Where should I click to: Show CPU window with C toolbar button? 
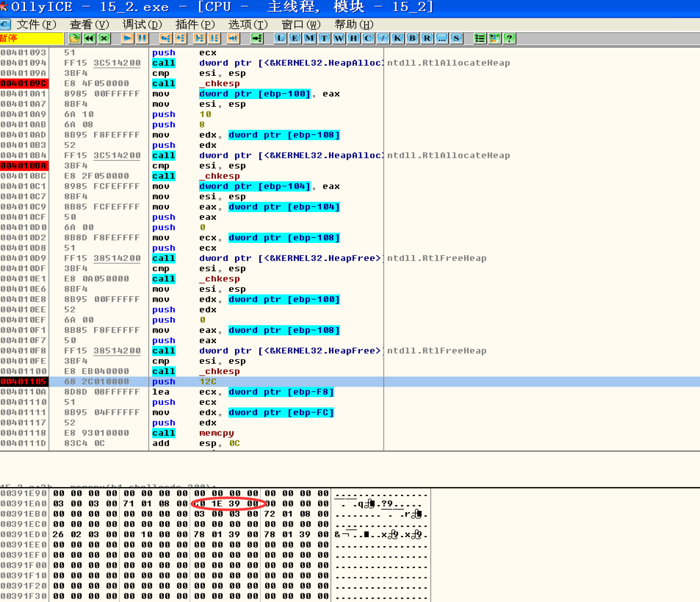(x=368, y=38)
